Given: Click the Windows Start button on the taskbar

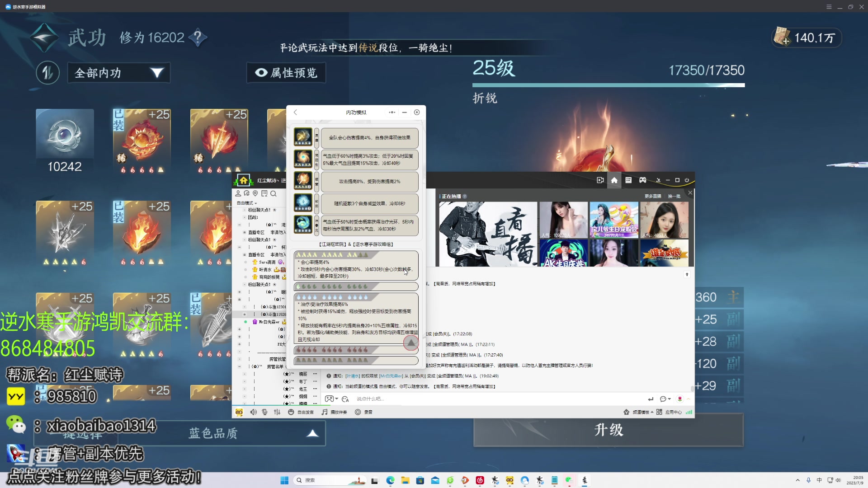Looking at the screenshot, I should pyautogui.click(x=284, y=480).
